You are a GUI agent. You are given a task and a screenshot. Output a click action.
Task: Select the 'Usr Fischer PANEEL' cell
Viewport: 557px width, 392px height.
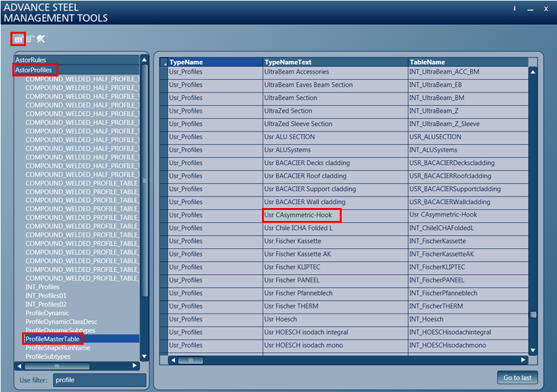335,280
